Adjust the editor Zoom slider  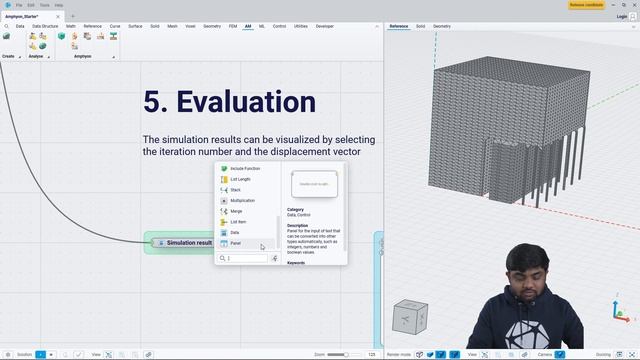tap(344, 354)
